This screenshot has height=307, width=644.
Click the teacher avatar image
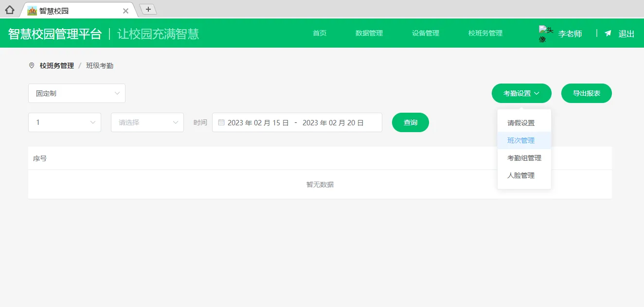coord(546,34)
